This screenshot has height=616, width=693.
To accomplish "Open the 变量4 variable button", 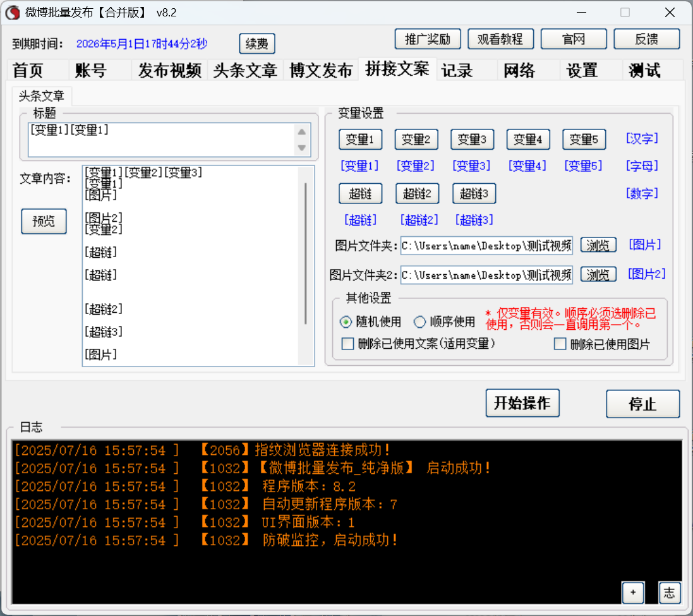I will pos(528,140).
